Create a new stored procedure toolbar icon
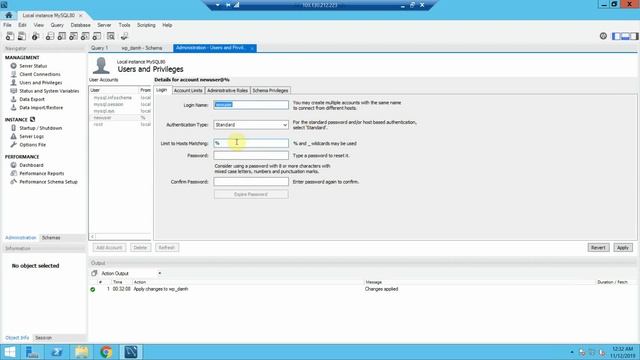This screenshot has width=640, height=360. coord(85,36)
